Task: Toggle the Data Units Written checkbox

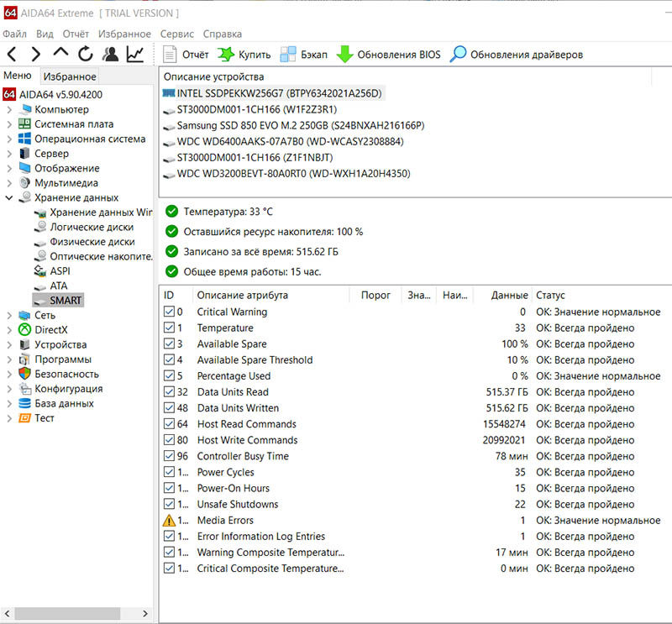Action: click(x=170, y=408)
